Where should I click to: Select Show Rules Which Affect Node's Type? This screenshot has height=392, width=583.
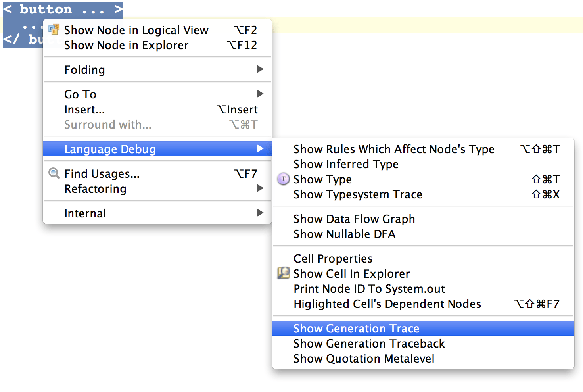pyautogui.click(x=393, y=149)
